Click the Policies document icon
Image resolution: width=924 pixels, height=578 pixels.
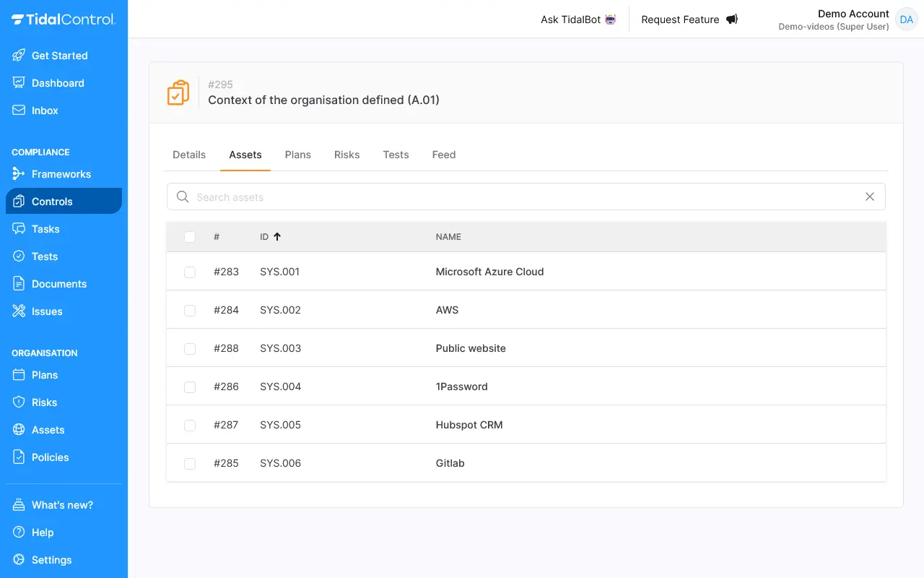point(19,457)
